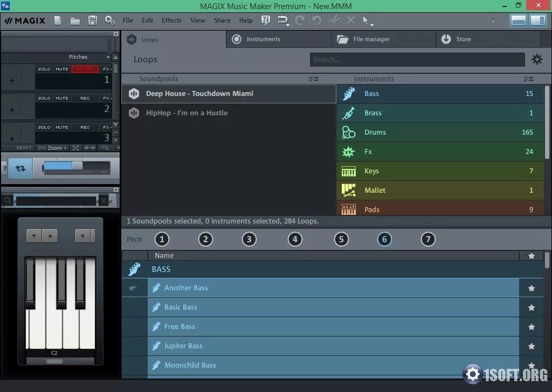Click the Brass trumpet instrument icon

pyautogui.click(x=349, y=113)
